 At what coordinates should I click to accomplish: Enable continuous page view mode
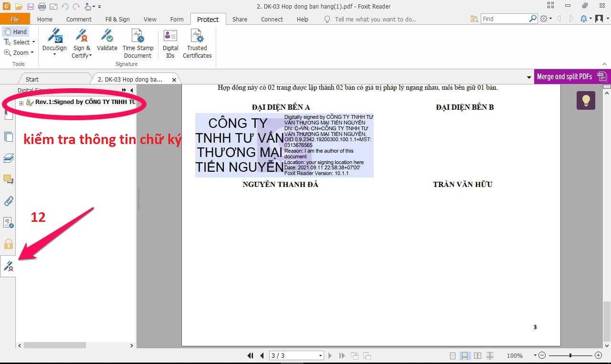[x=464, y=356]
